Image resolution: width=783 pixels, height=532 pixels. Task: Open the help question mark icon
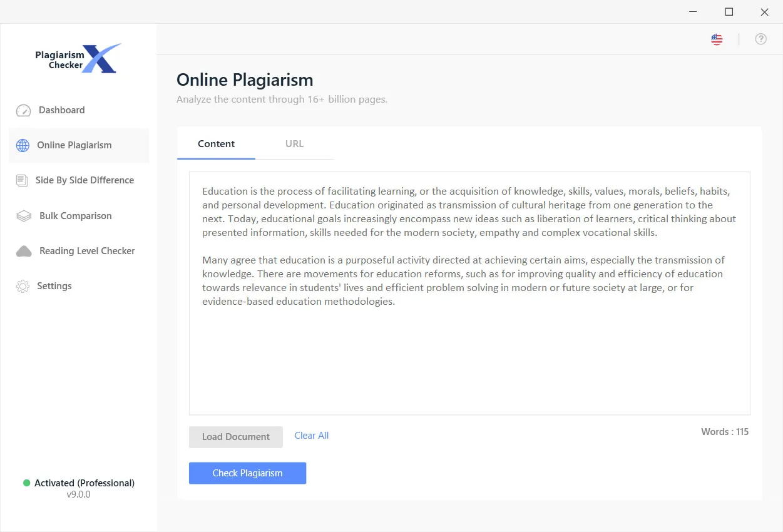point(761,39)
